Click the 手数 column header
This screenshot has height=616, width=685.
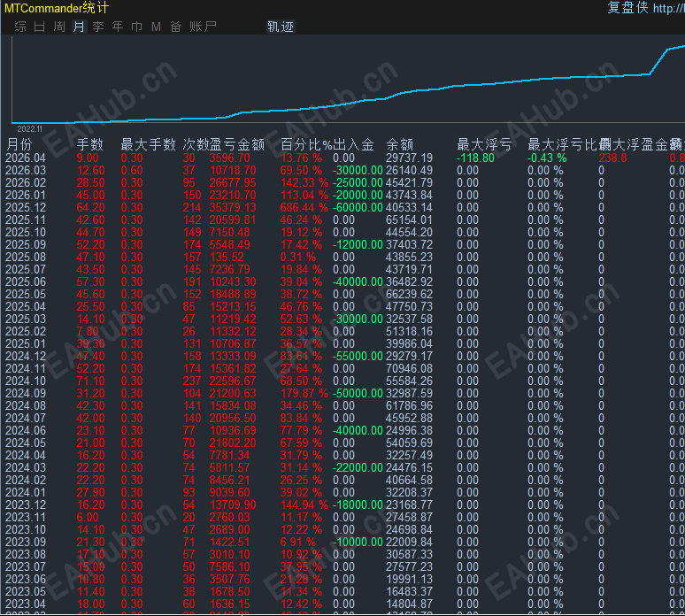(x=90, y=144)
